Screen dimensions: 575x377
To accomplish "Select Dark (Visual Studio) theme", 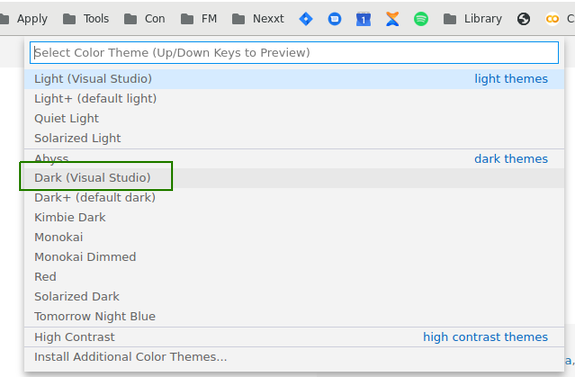I will click(x=294, y=178).
